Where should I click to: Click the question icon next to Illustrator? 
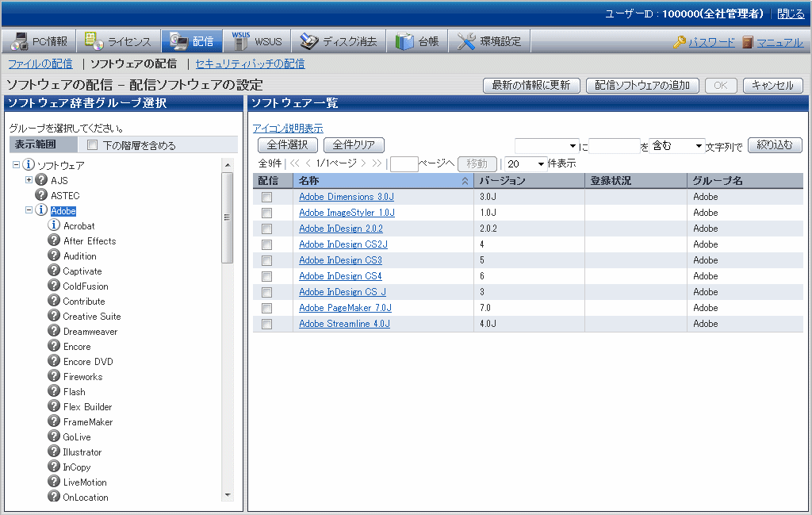pos(54,451)
